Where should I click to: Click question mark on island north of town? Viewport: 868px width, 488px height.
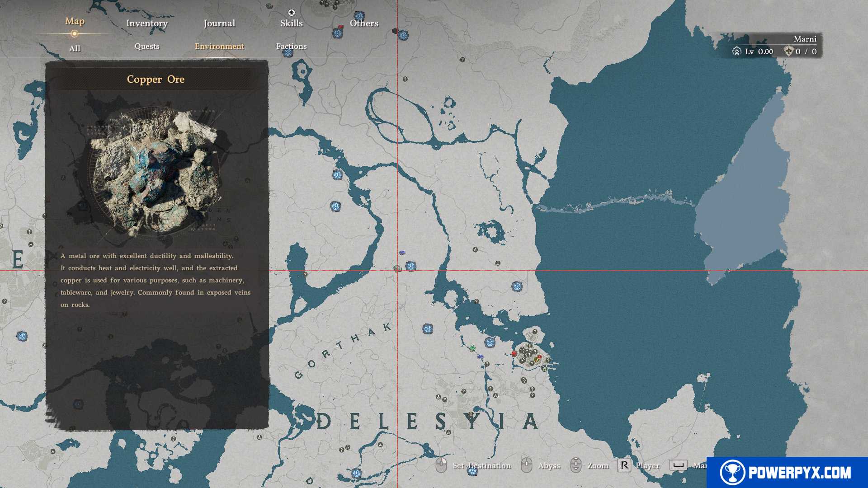click(x=534, y=332)
